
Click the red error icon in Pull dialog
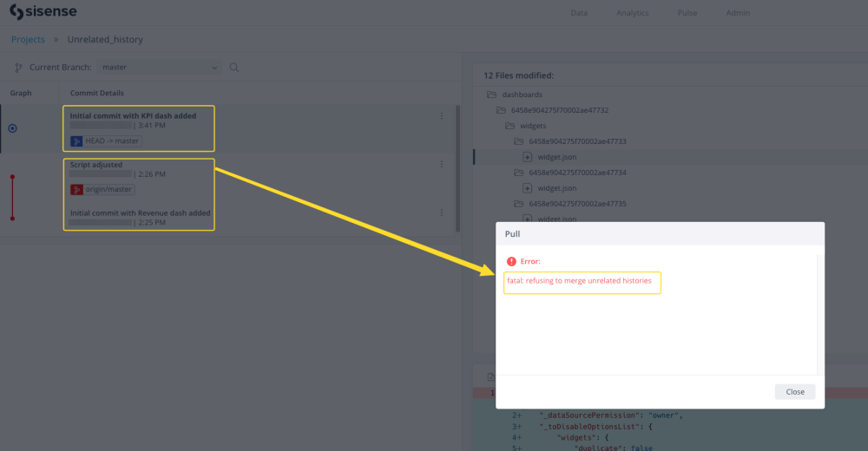(511, 261)
